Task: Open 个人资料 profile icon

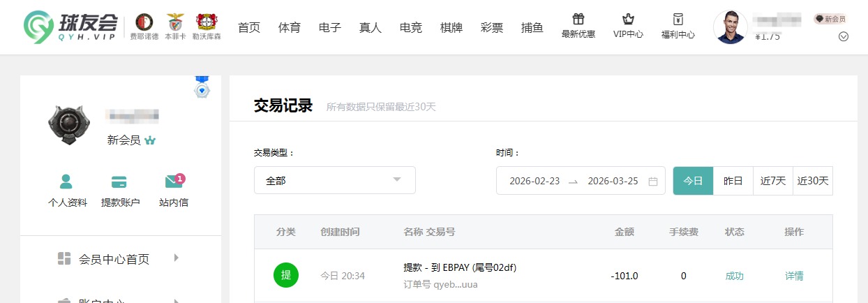Action: click(66, 182)
